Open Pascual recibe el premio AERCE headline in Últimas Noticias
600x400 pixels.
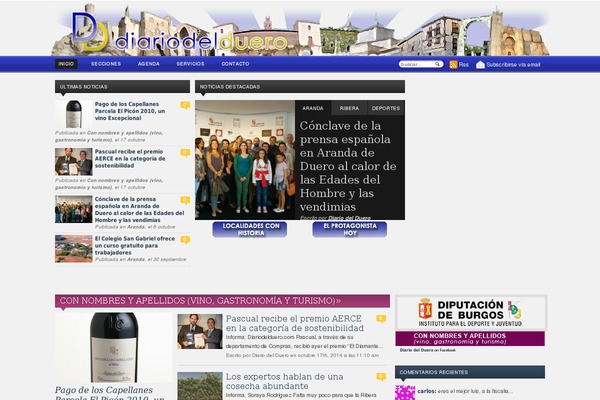pyautogui.click(x=130, y=158)
